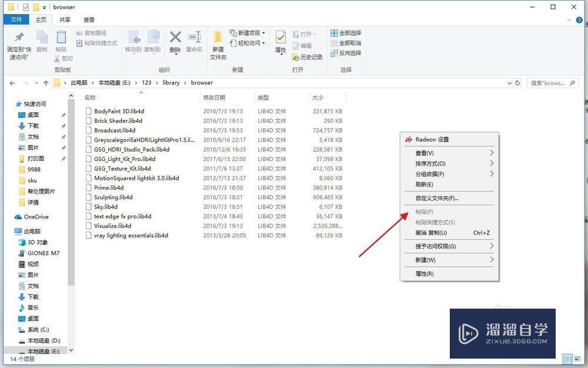Image resolution: width=588 pixels, height=368 pixels.
Task: Click the Copy path button
Action: click(91, 33)
